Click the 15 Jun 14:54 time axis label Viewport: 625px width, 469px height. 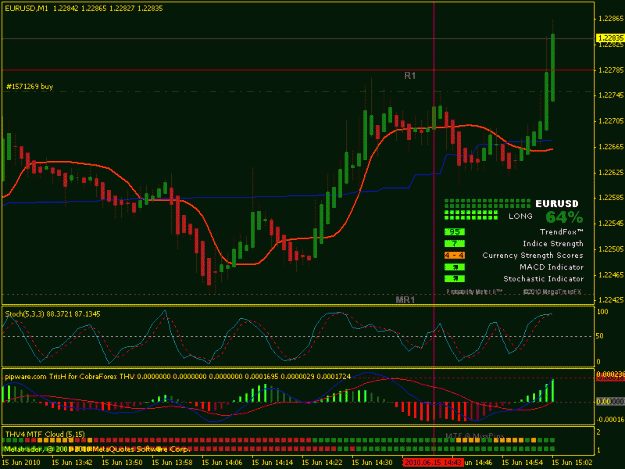tap(522, 463)
